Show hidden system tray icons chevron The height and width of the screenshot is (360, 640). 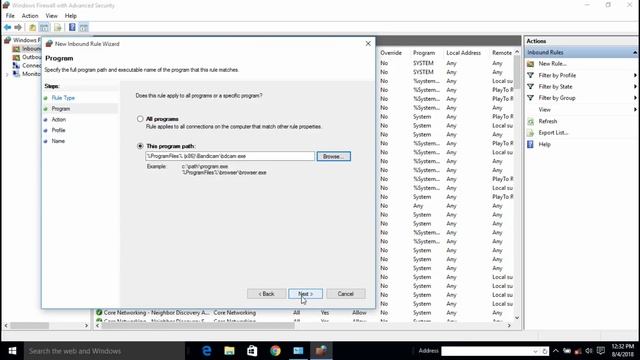556,351
